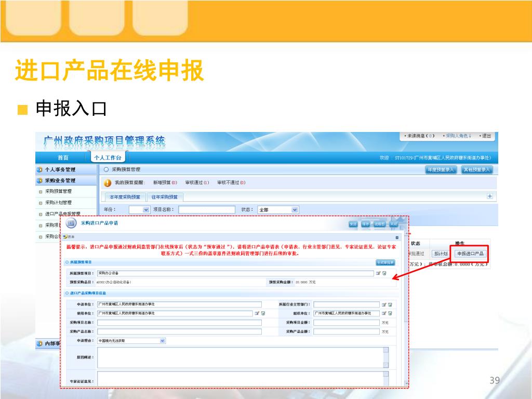Click the 年度预算录入 button
Viewport: 532px width, 399px height.
441,170
